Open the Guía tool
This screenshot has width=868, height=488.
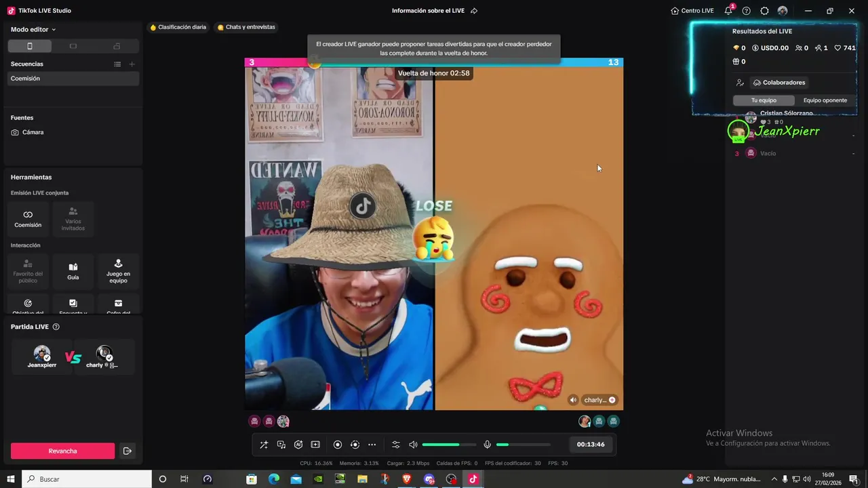(x=73, y=270)
